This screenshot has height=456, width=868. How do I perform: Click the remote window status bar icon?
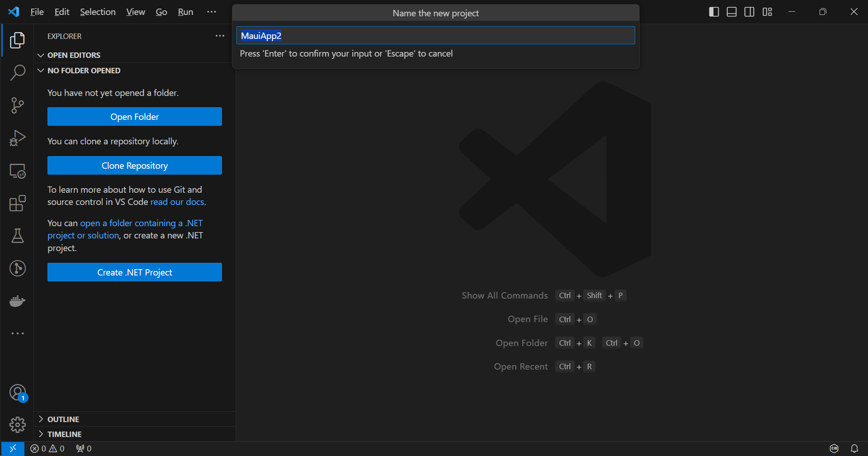click(x=13, y=448)
